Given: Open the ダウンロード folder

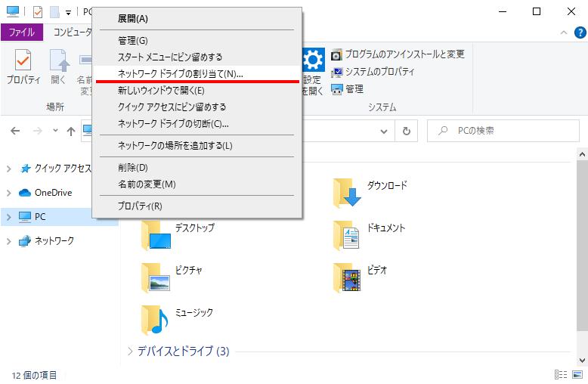Looking at the screenshot, I should tap(348, 193).
